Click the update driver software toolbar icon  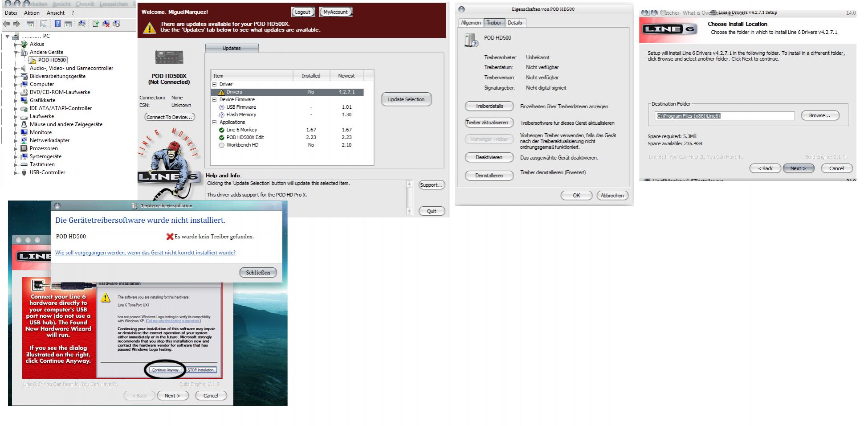(x=95, y=24)
